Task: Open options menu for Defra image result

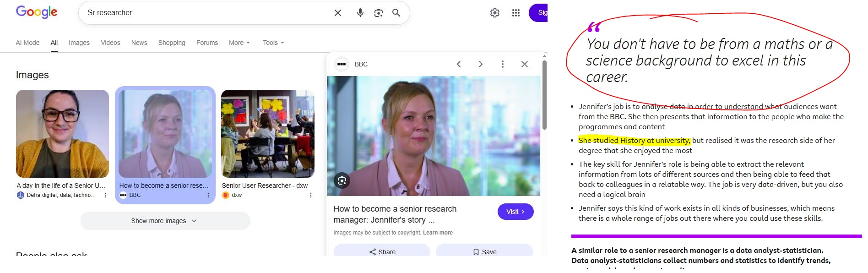Action: point(105,195)
